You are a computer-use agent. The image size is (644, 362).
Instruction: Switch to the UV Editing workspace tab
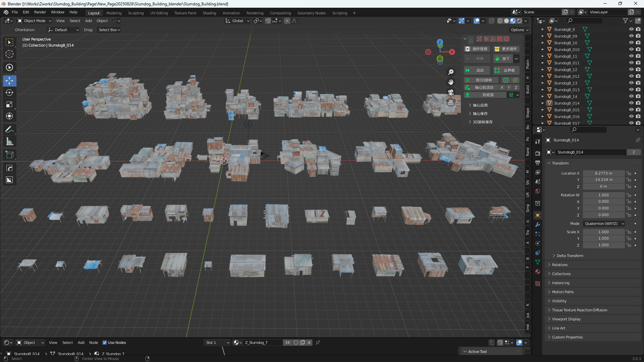coord(159,13)
